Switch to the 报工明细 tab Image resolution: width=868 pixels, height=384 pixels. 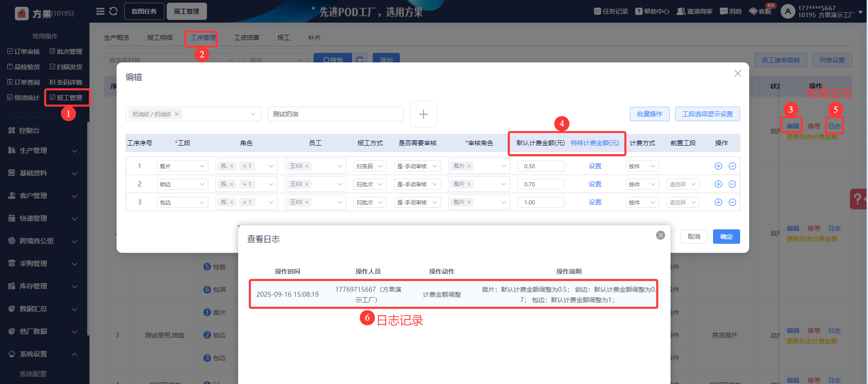point(160,38)
